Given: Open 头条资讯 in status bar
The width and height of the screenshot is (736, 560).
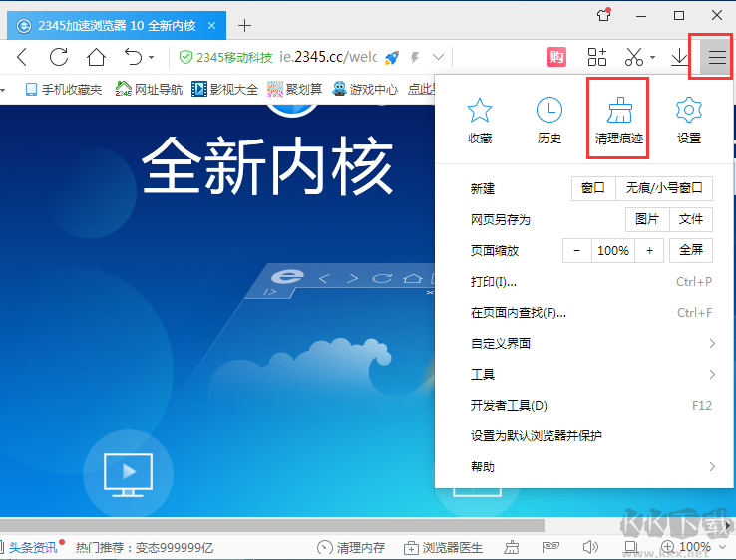Looking at the screenshot, I should [33, 547].
